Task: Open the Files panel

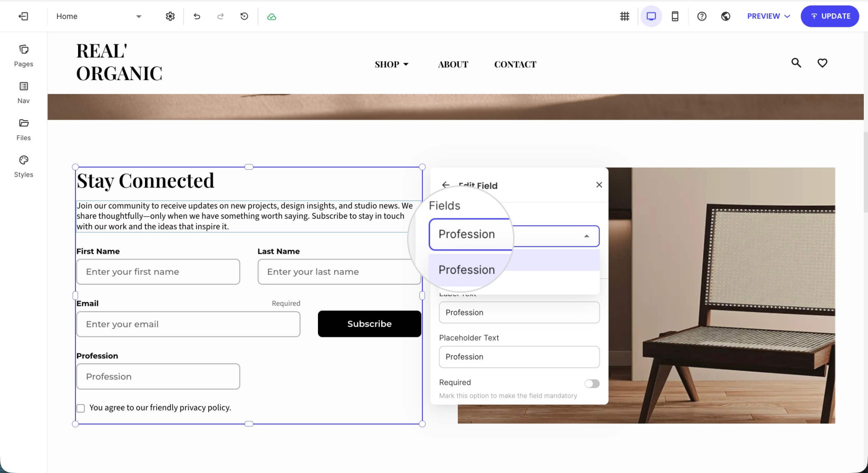Action: click(x=24, y=130)
